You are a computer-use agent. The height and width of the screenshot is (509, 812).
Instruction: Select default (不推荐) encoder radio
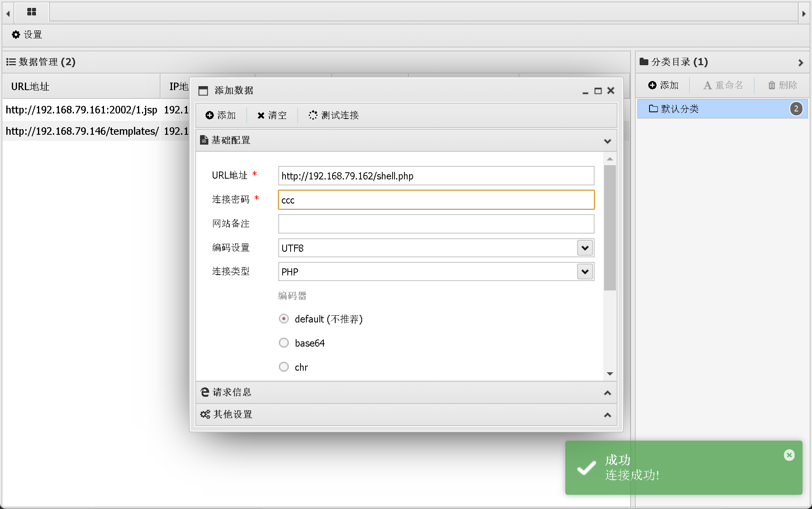point(284,319)
